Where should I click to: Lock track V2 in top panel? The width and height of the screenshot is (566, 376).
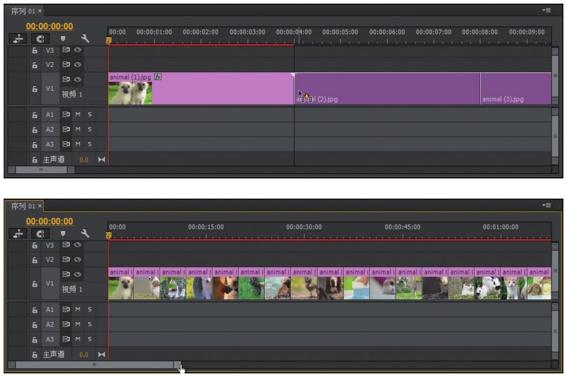pos(35,65)
